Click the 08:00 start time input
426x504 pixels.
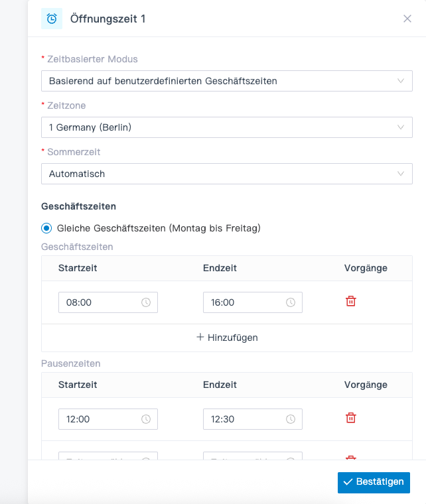tap(101, 302)
